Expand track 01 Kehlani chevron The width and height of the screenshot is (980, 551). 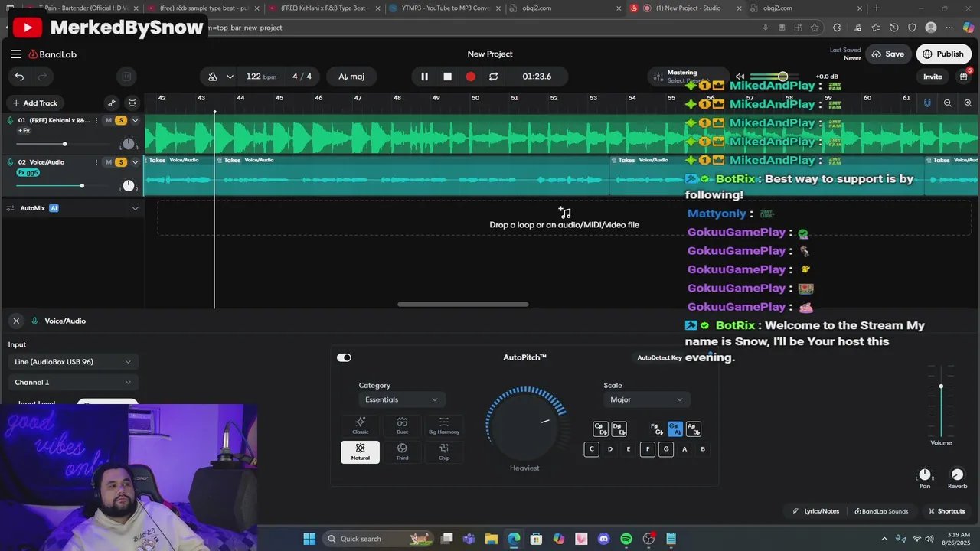(135, 121)
